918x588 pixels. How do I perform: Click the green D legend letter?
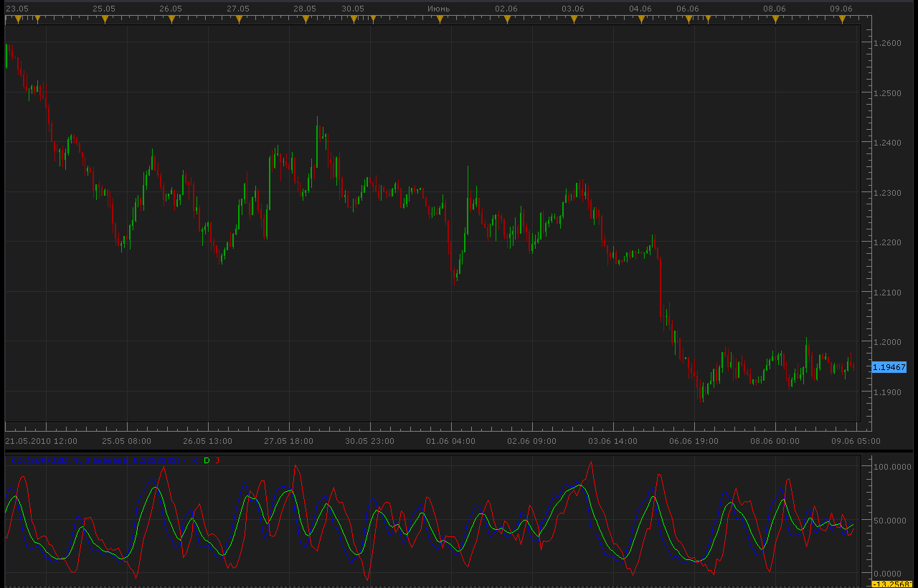point(207,460)
